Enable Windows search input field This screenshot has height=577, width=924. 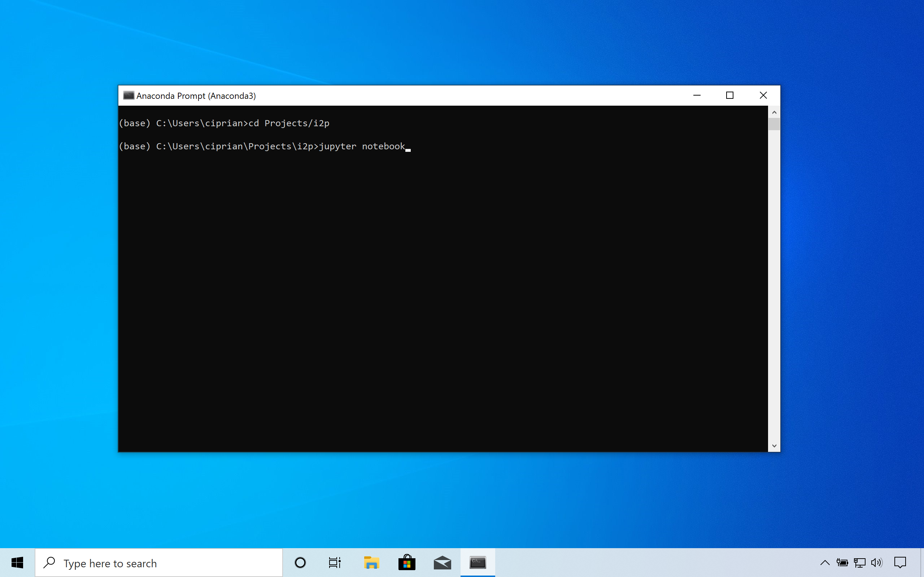168,562
